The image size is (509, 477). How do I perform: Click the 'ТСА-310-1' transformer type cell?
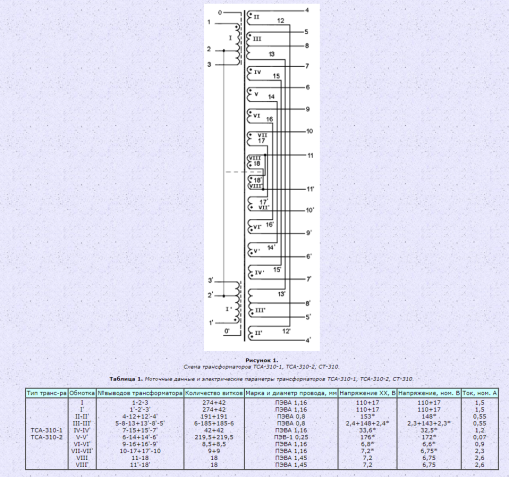pyautogui.click(x=47, y=430)
